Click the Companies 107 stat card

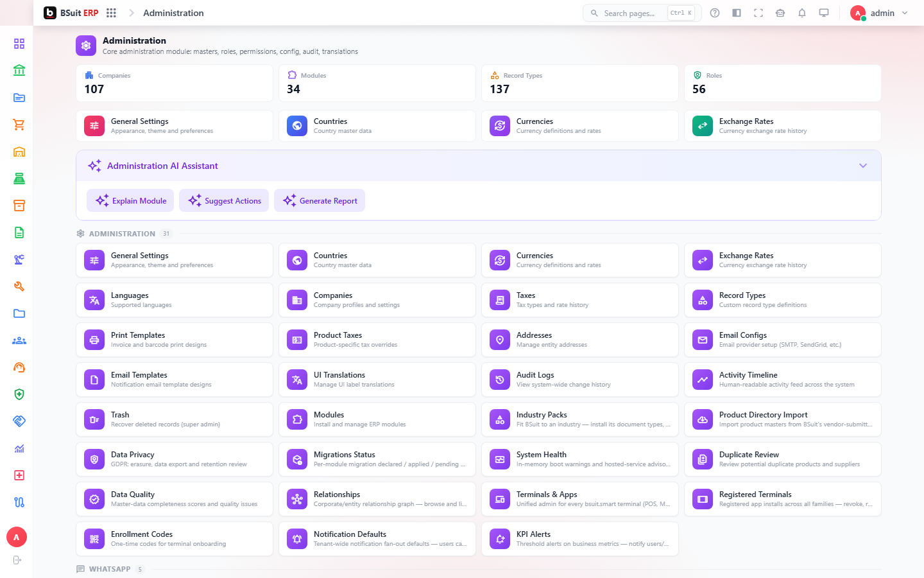point(175,83)
